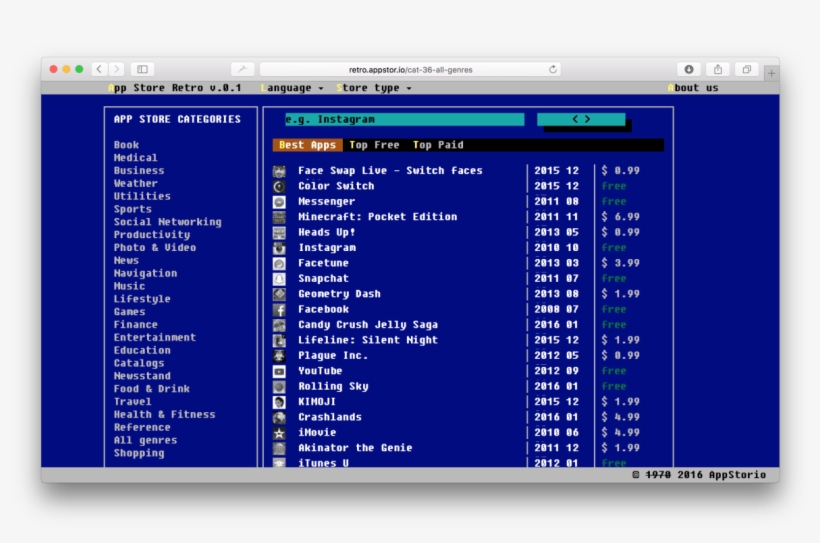Click App Store Retro v.0.1 title
This screenshot has width=820, height=543.
point(175,88)
